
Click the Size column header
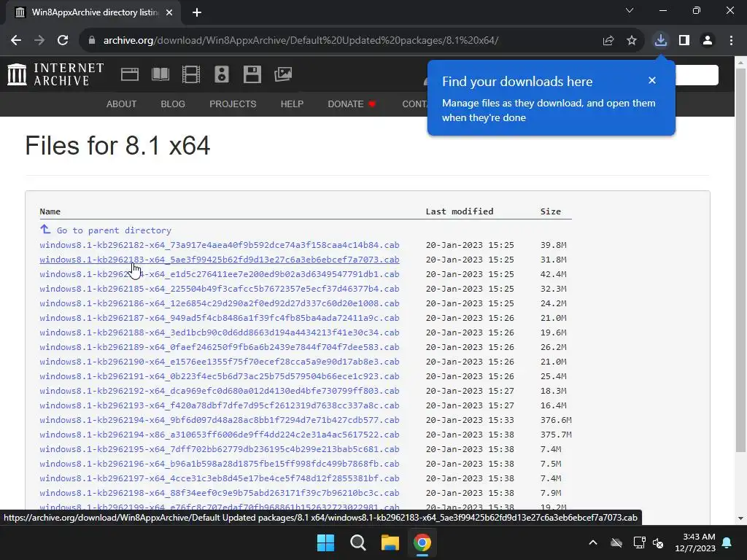[550, 211]
